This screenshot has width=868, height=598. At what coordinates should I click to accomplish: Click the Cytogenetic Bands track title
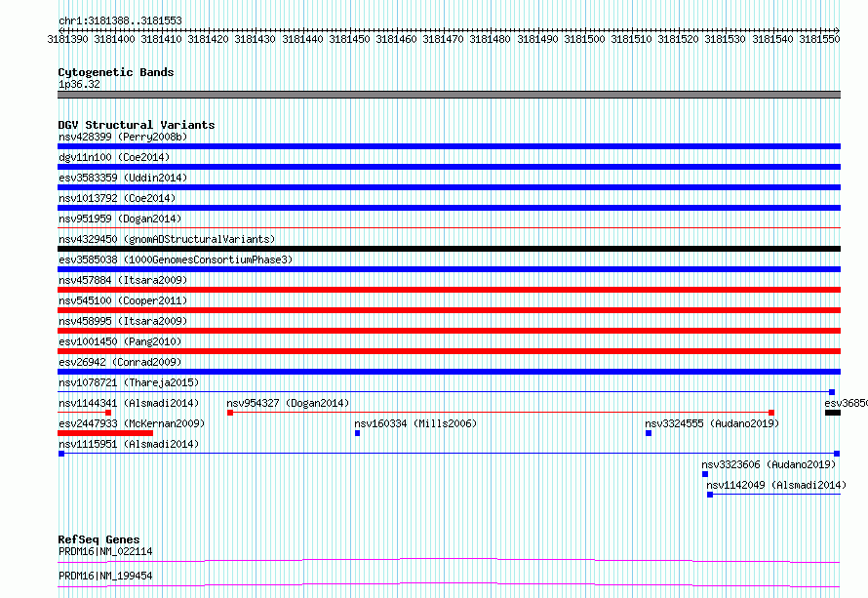[116, 72]
